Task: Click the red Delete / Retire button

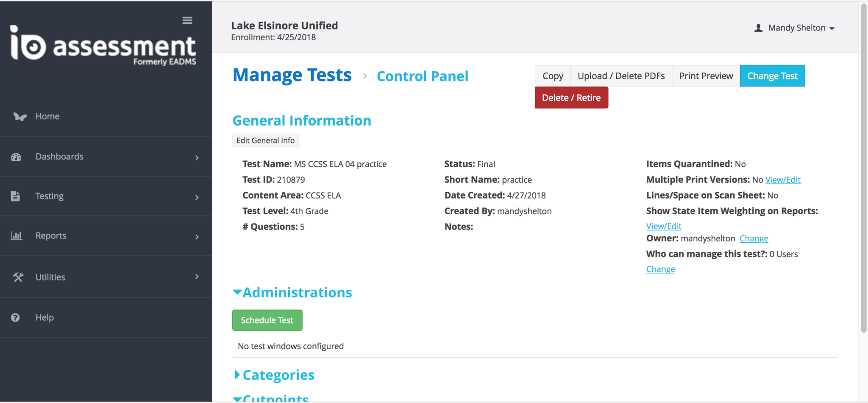Action: (x=571, y=98)
